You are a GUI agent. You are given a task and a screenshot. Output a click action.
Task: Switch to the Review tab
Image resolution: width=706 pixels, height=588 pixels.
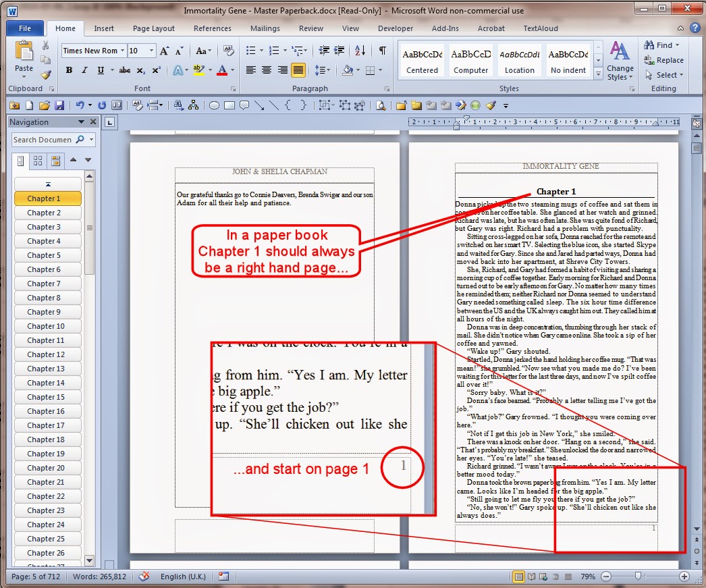click(x=310, y=28)
